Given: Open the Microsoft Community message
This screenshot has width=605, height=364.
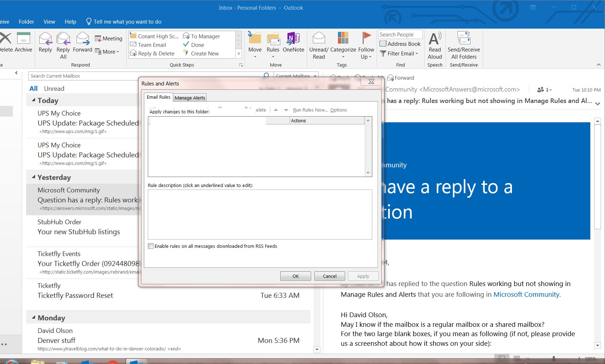Looking at the screenshot, I should pos(82,200).
